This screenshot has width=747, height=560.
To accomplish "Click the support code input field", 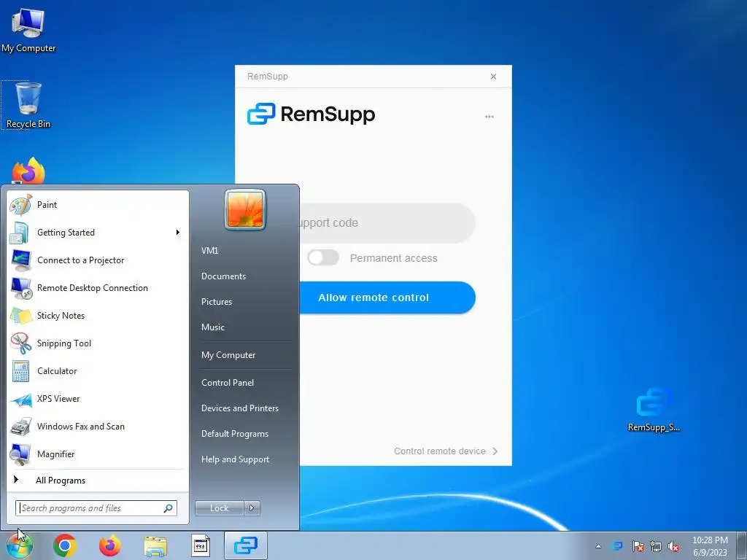I will click(387, 223).
